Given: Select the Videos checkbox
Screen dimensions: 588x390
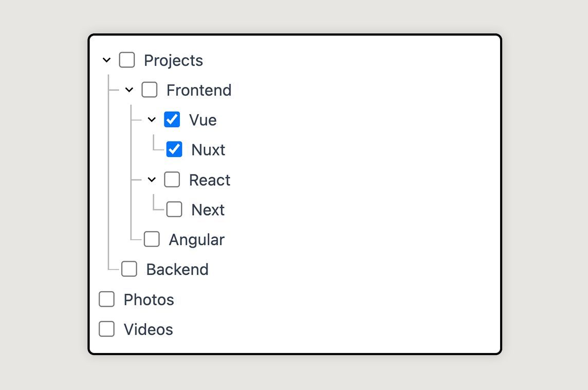Looking at the screenshot, I should pos(106,329).
